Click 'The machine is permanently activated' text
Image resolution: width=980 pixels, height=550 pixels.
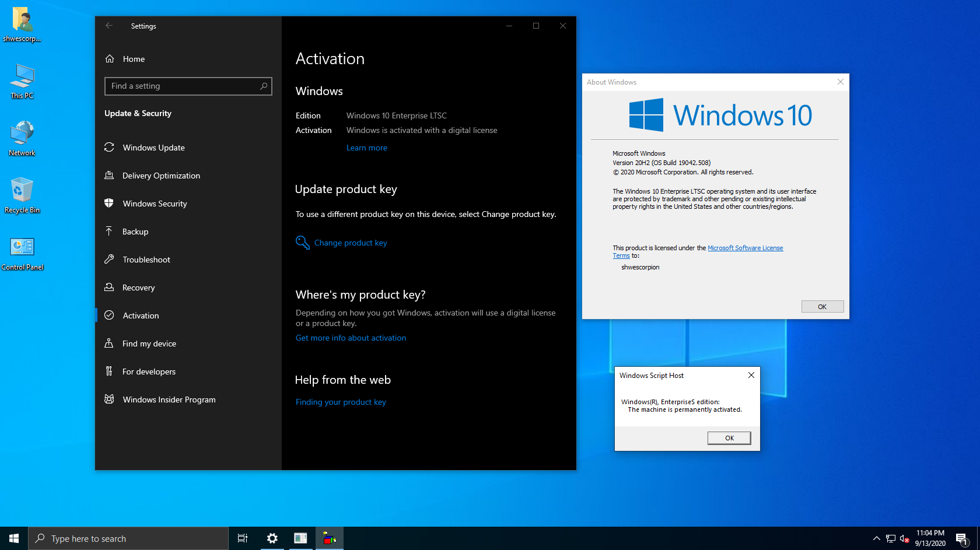click(685, 409)
